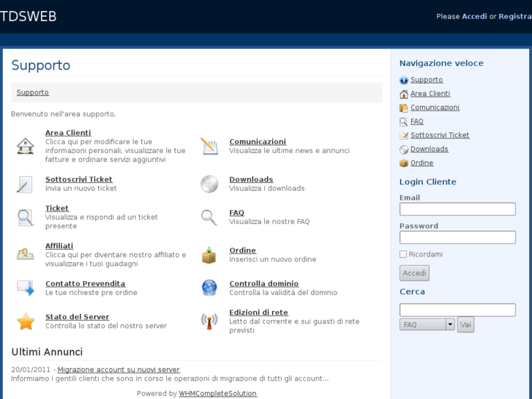Click the antenna icon next to Edizioni di rete
The image size is (532, 399).
209,321
